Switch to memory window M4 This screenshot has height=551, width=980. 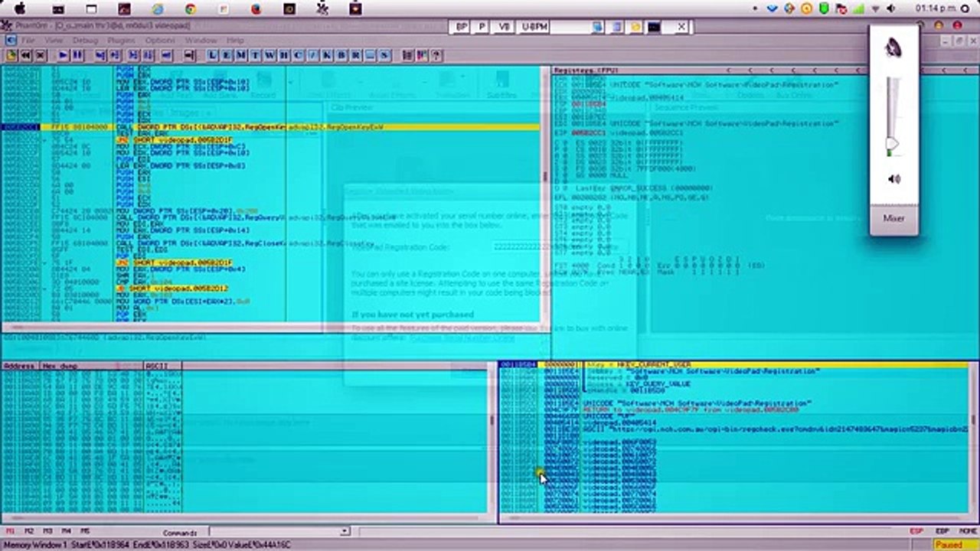pos(66,531)
